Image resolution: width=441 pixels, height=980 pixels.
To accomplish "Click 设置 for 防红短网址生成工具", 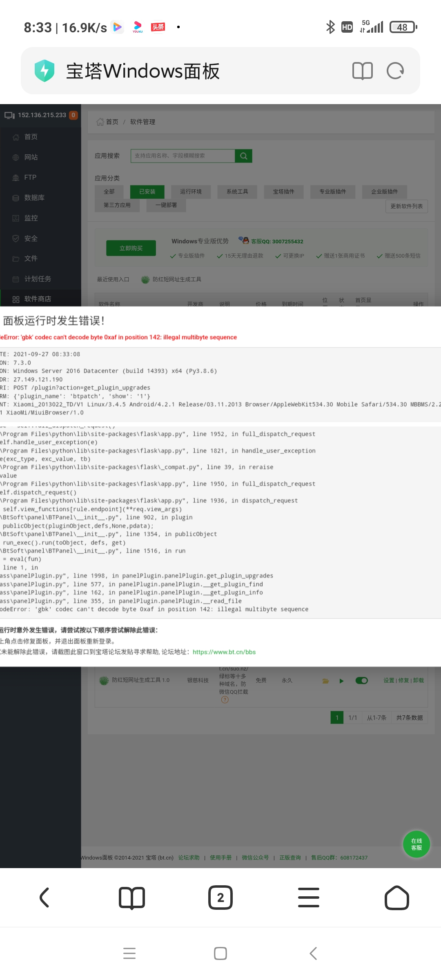I will click(389, 680).
